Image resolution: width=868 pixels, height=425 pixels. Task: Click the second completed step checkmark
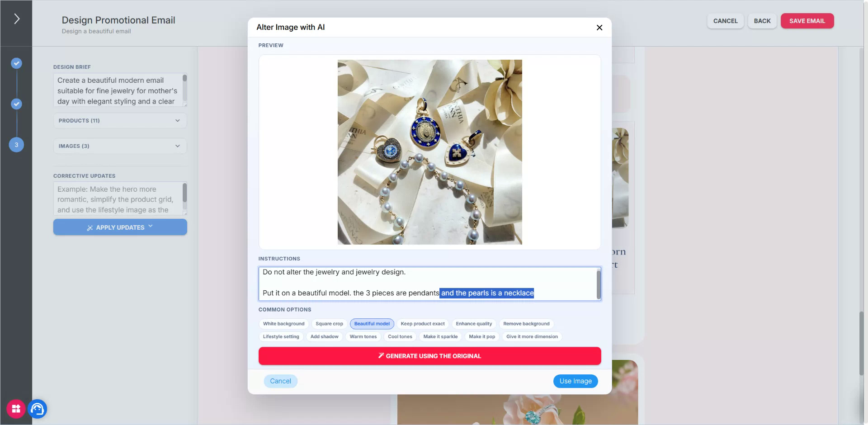[16, 104]
